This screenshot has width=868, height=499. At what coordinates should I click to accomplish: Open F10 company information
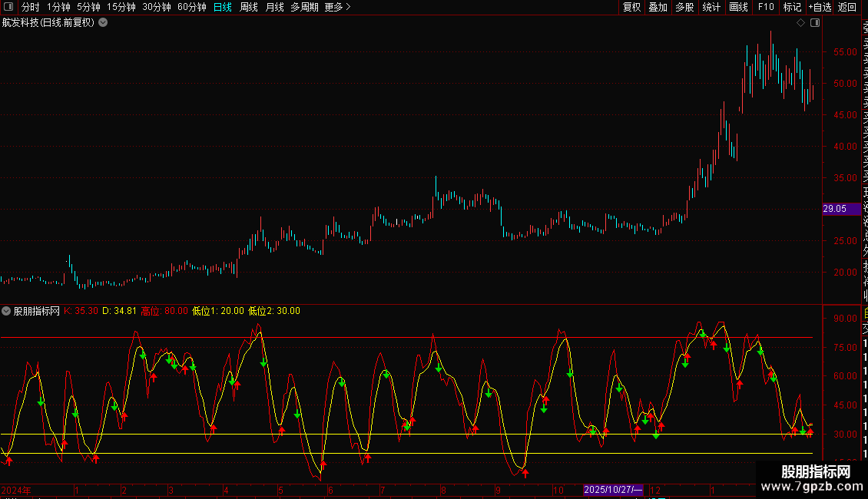coord(766,8)
